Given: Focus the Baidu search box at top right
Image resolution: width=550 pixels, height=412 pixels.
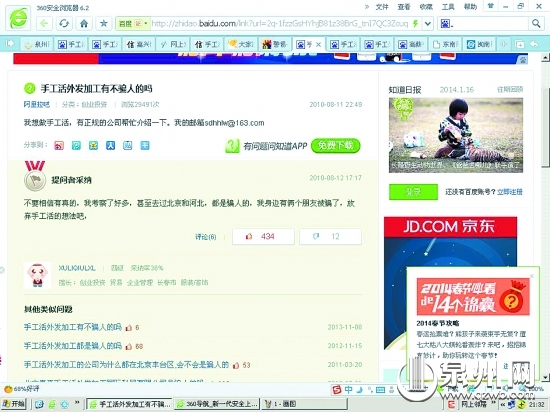Looking at the screenshot, I should pos(489,23).
